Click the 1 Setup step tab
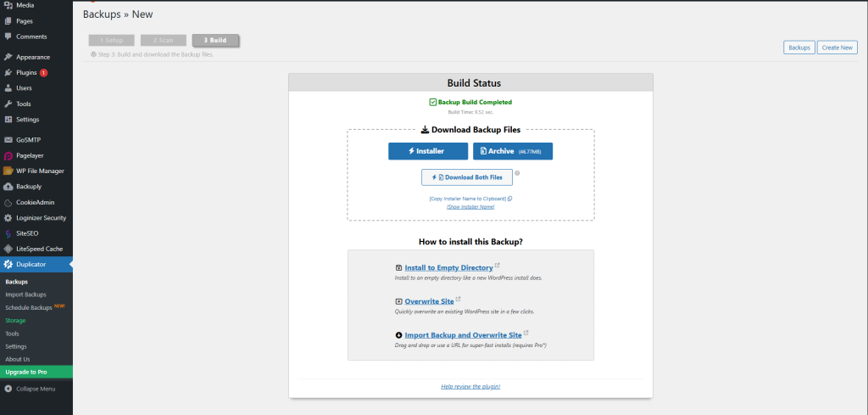 click(x=111, y=41)
